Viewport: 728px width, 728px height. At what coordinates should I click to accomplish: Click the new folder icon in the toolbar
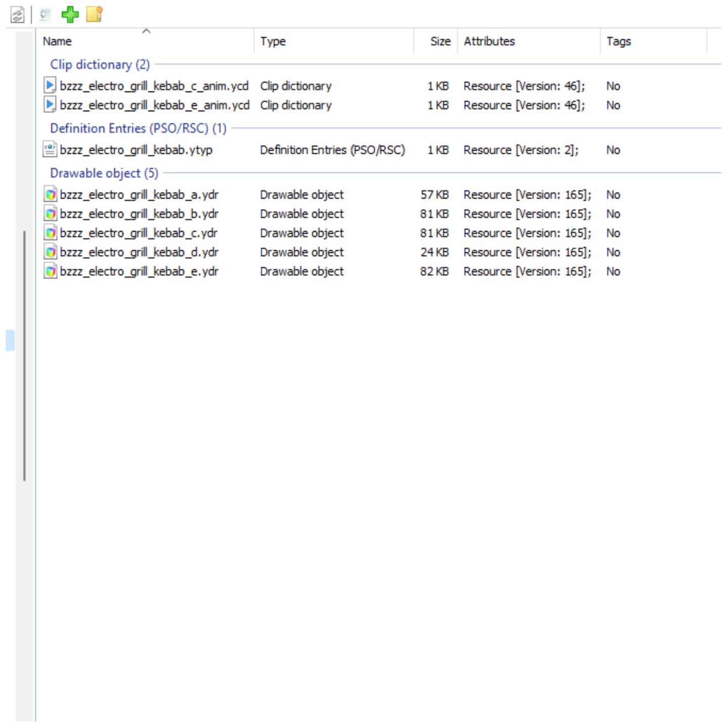pyautogui.click(x=95, y=14)
